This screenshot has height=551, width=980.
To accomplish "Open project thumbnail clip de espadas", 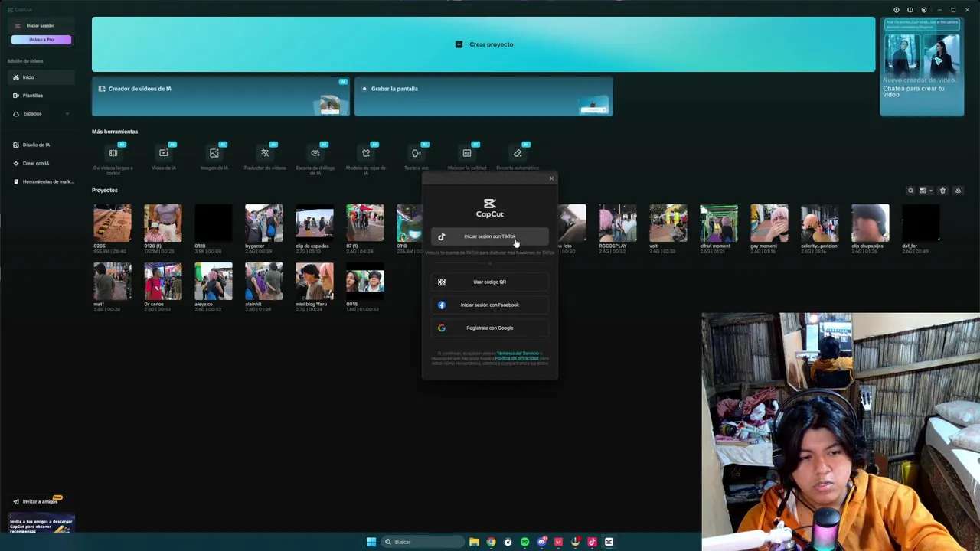I will coord(315,223).
